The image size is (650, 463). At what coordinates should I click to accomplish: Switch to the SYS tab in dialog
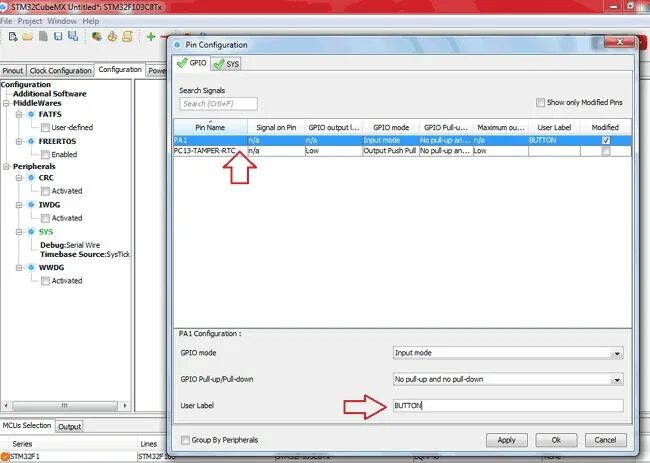pos(226,64)
